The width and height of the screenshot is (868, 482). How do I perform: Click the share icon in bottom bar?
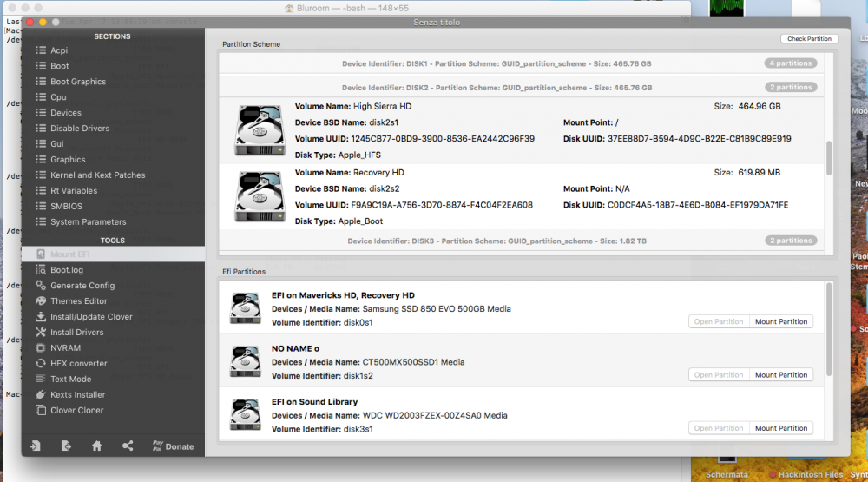point(128,446)
